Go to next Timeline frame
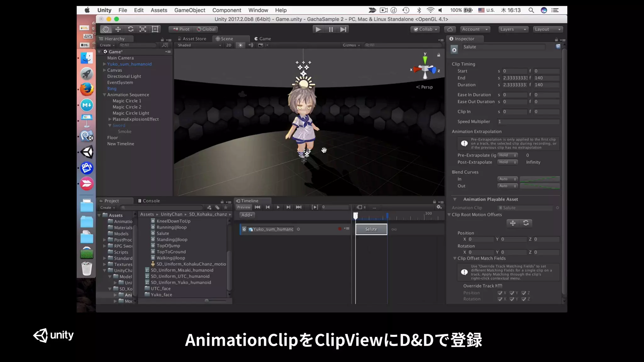 [288, 207]
